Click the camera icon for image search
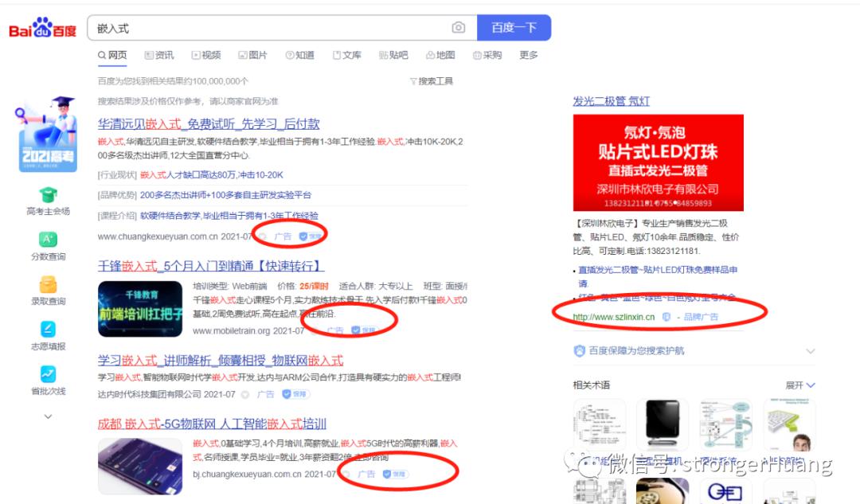Image resolution: width=860 pixels, height=504 pixels. point(459,28)
